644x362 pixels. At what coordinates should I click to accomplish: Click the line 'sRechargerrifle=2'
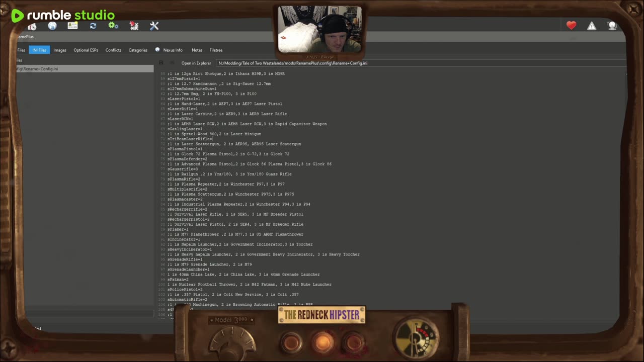pyautogui.click(x=187, y=210)
